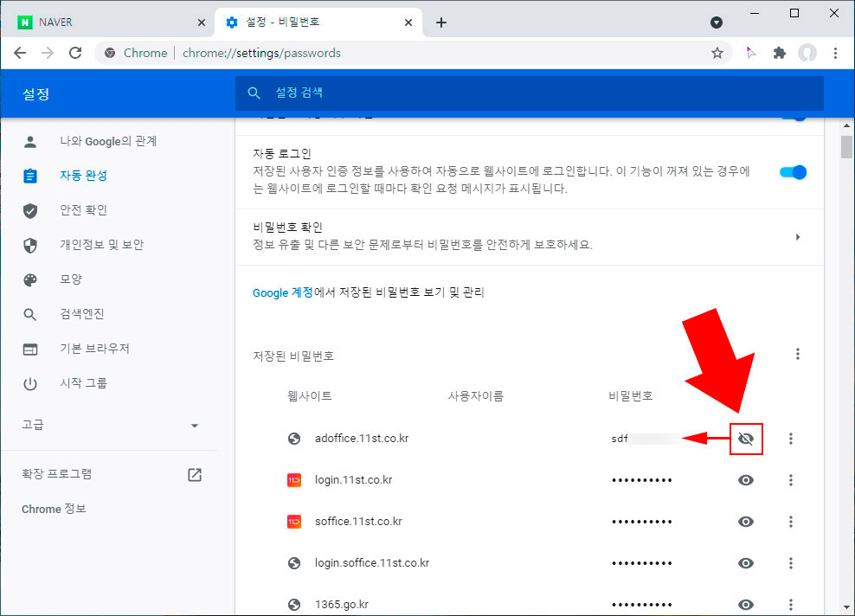Screen dimensions: 855x616
Task: Show password for login.soffice.11st.co.kr
Action: pos(745,562)
